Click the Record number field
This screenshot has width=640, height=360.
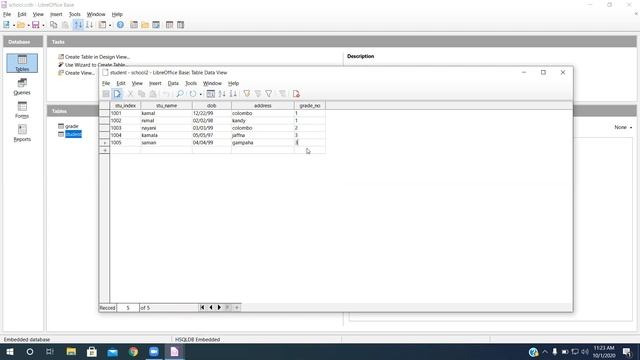pyautogui.click(x=128, y=308)
